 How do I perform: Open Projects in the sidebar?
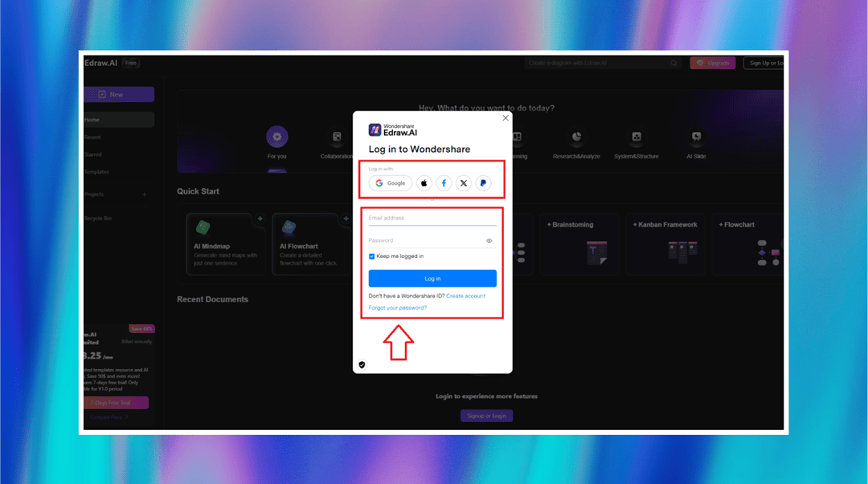[x=94, y=195]
